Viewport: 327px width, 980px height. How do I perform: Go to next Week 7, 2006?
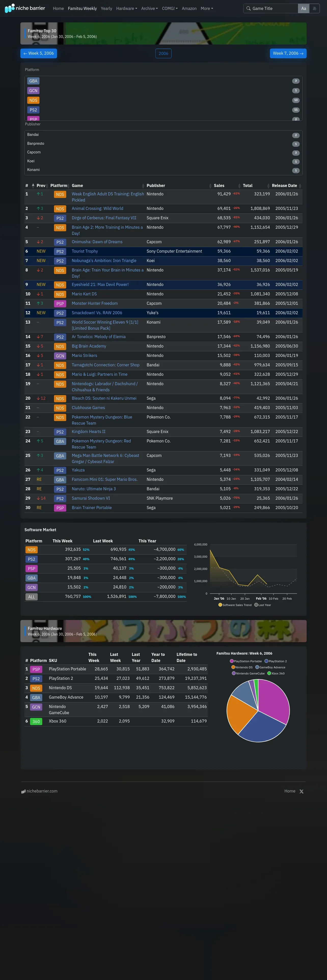coord(288,53)
